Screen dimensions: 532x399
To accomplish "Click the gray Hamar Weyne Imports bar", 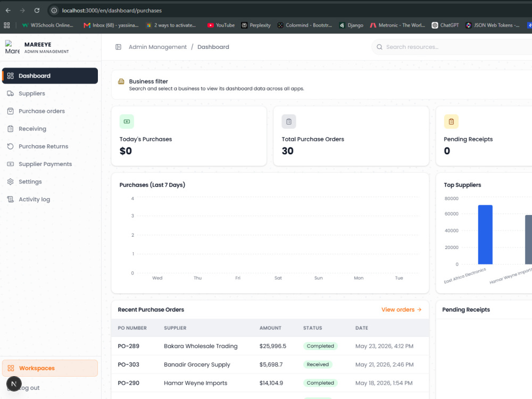I will point(529,239).
